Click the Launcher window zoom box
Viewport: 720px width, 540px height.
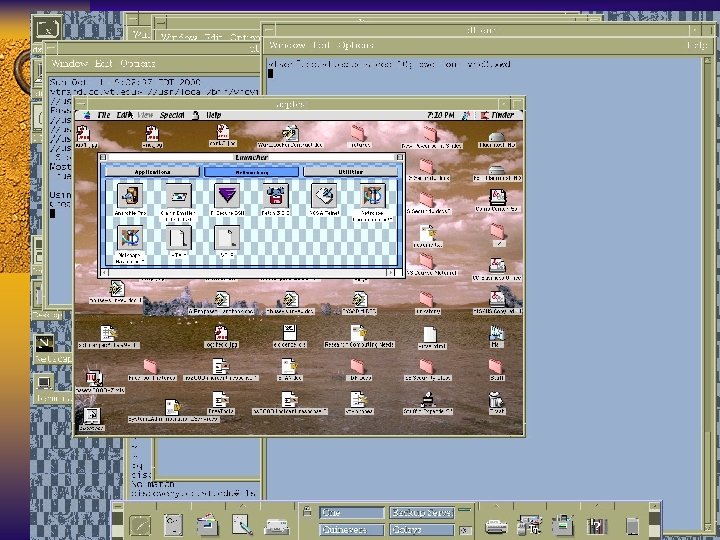point(399,157)
